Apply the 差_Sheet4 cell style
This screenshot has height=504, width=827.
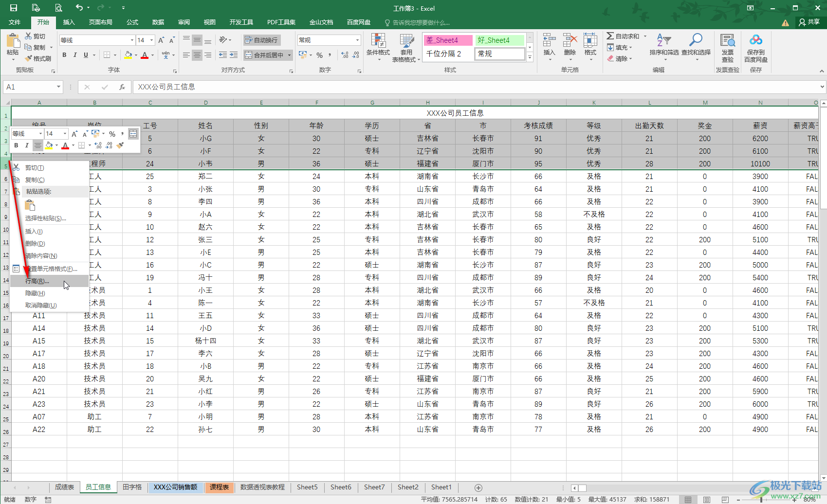448,40
